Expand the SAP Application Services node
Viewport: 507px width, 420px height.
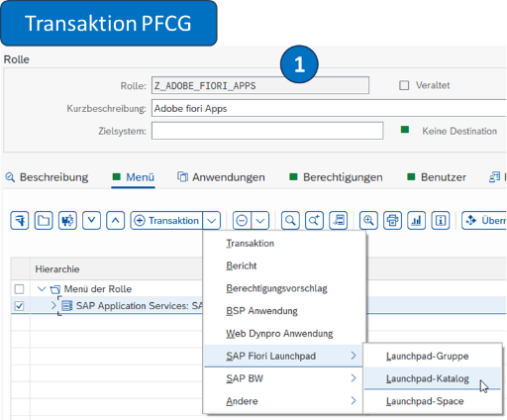tap(53, 306)
